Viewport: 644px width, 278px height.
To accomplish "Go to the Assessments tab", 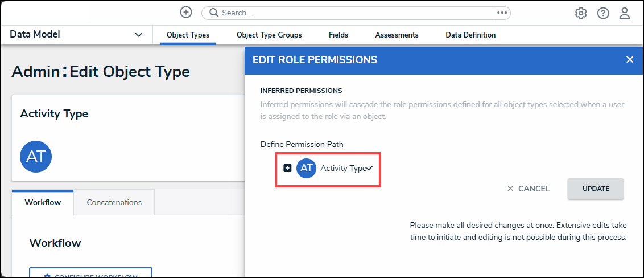I will click(397, 35).
